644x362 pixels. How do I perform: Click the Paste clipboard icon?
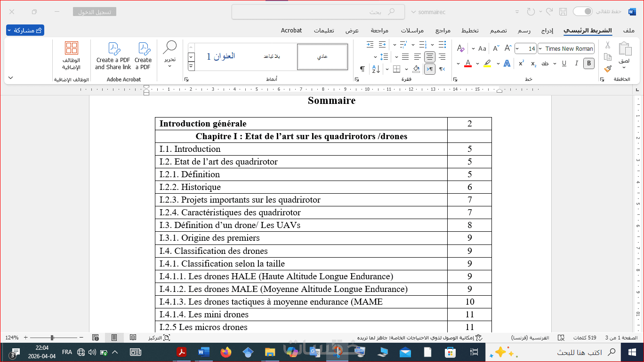(x=625, y=49)
